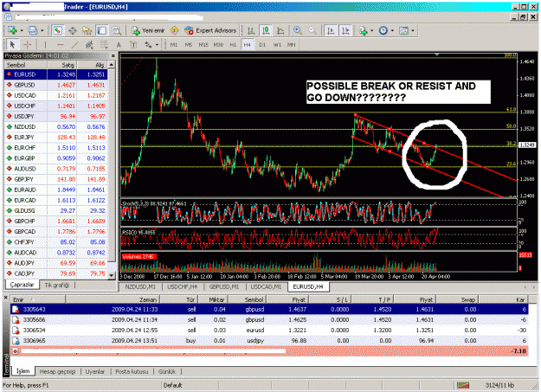Switch chart to line chart
The image size is (541, 392).
[280, 30]
